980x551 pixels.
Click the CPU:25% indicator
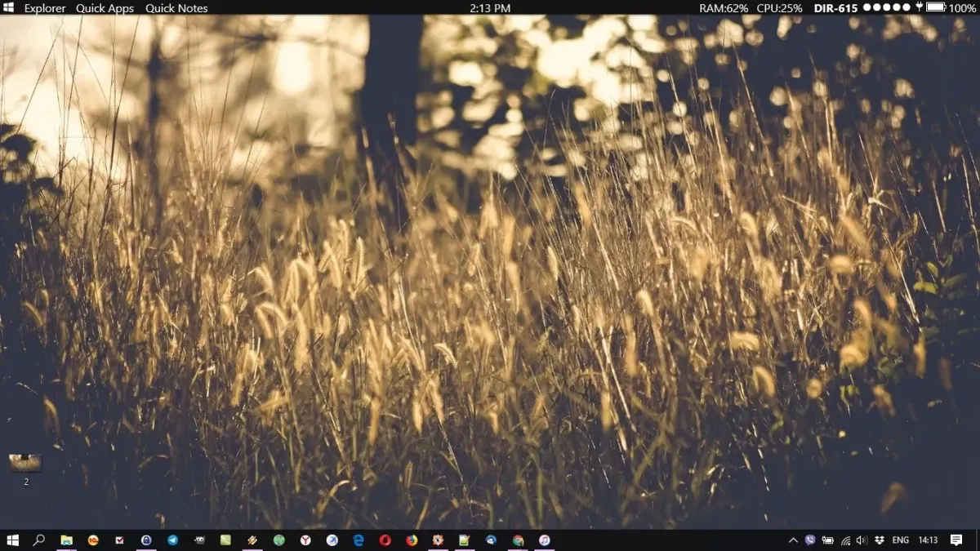click(780, 8)
